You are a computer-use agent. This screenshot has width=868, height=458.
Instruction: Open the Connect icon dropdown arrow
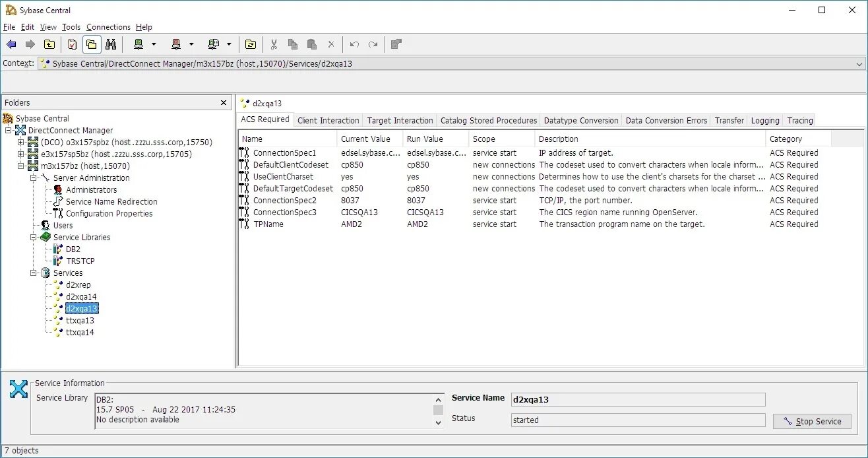pyautogui.click(x=154, y=44)
